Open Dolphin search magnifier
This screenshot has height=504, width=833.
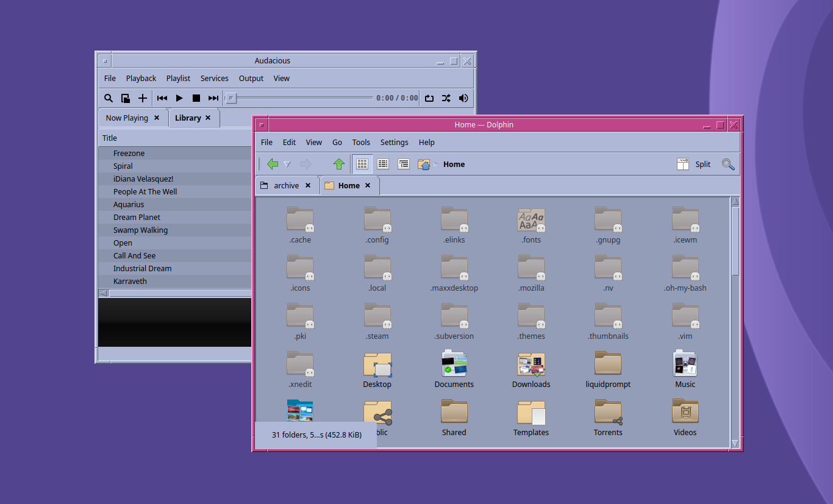point(728,165)
